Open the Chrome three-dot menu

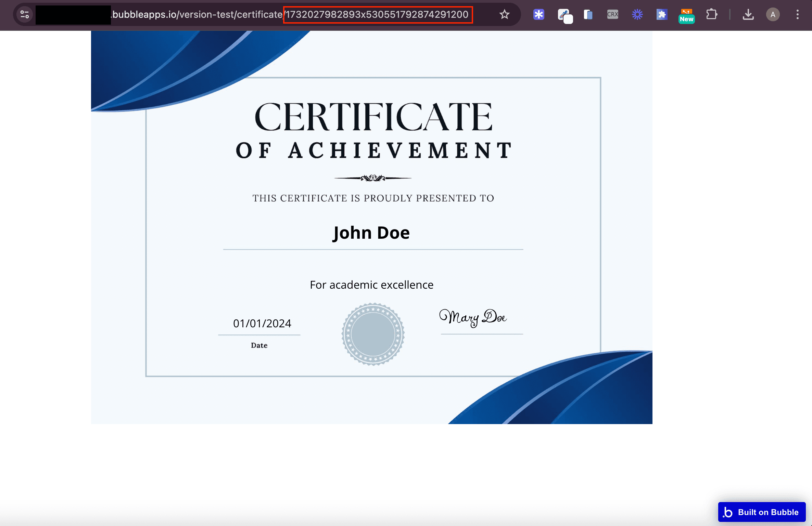pyautogui.click(x=797, y=14)
